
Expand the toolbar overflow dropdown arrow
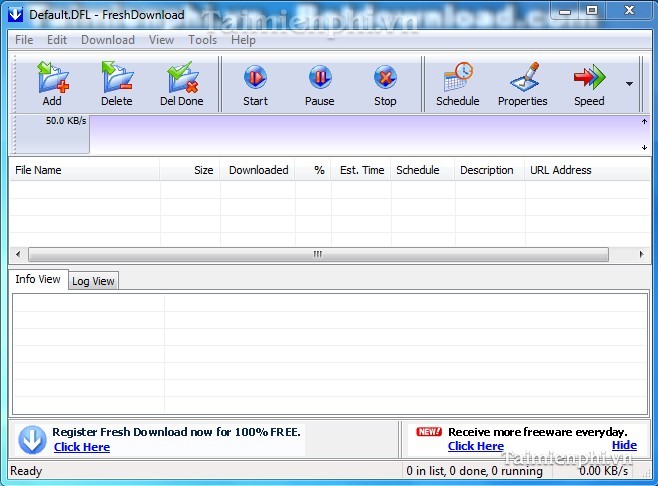(x=629, y=84)
